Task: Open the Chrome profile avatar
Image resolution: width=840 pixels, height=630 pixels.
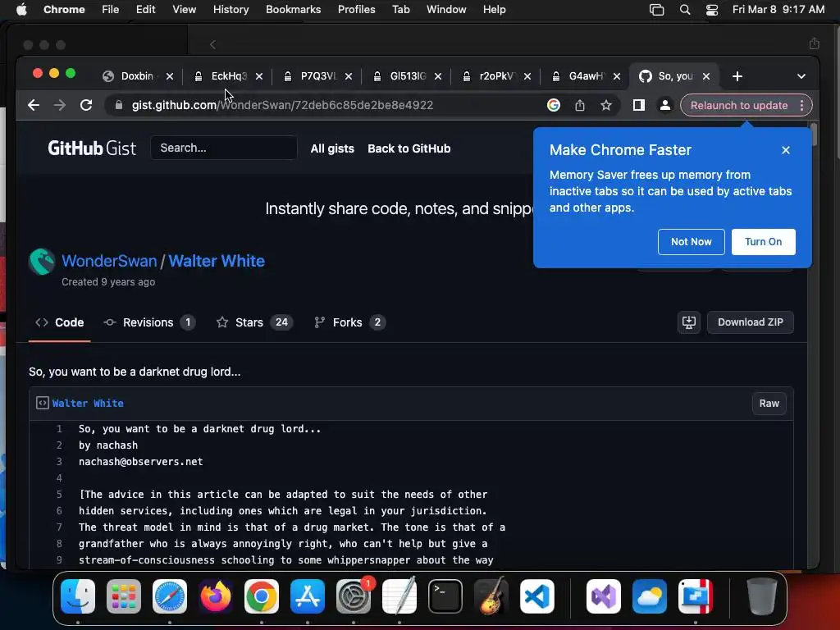Action: (664, 105)
